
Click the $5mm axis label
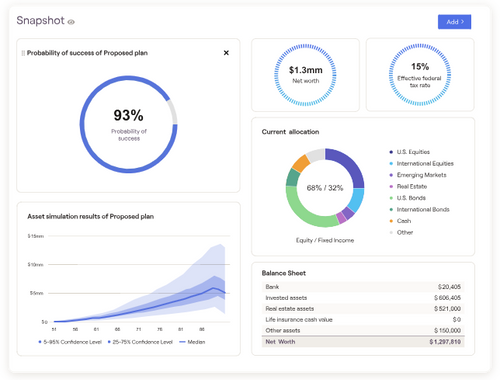coord(37,293)
